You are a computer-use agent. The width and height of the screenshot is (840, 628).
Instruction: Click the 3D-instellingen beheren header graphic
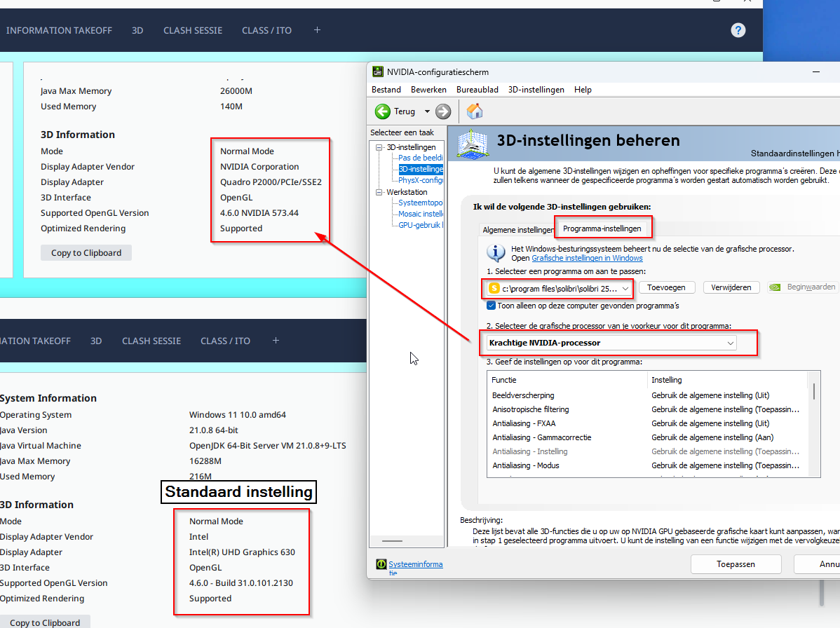click(472, 144)
